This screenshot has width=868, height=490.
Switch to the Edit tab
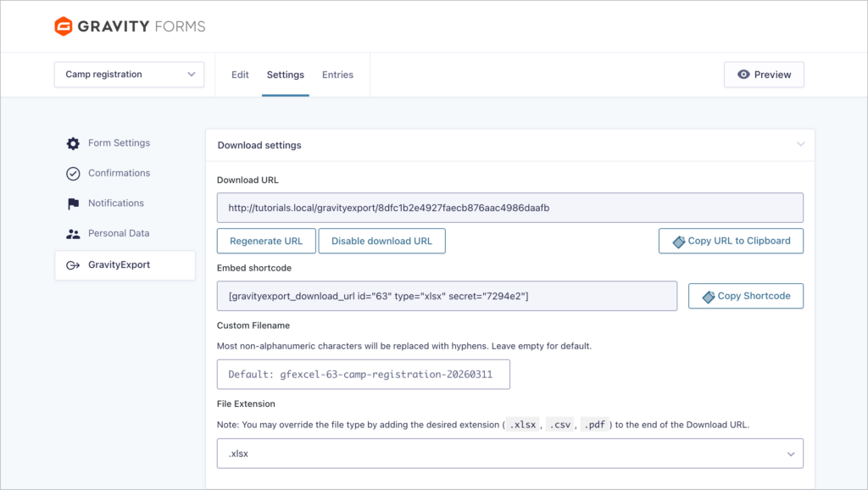[240, 75]
